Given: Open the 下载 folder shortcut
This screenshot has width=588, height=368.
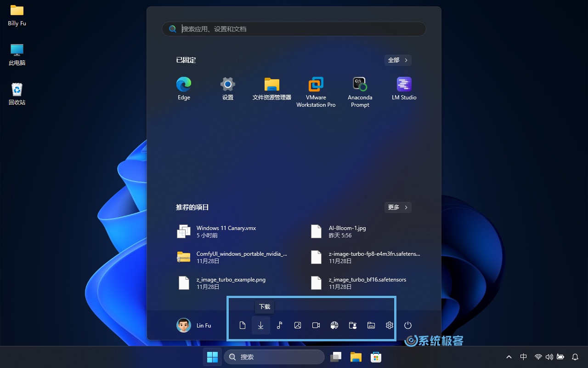Looking at the screenshot, I should click(x=261, y=325).
